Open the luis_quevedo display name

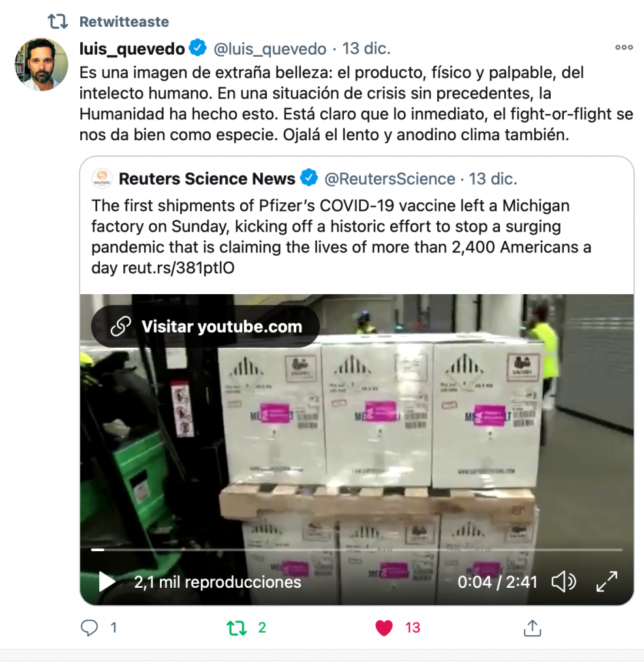[132, 49]
